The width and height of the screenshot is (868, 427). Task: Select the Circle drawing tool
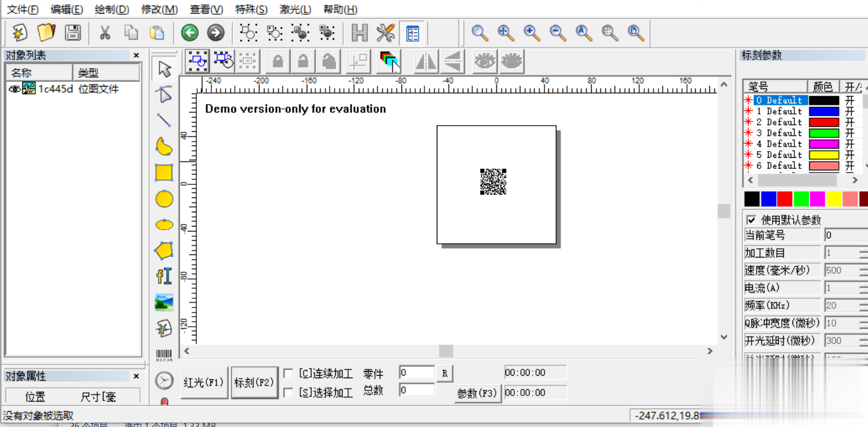click(164, 199)
